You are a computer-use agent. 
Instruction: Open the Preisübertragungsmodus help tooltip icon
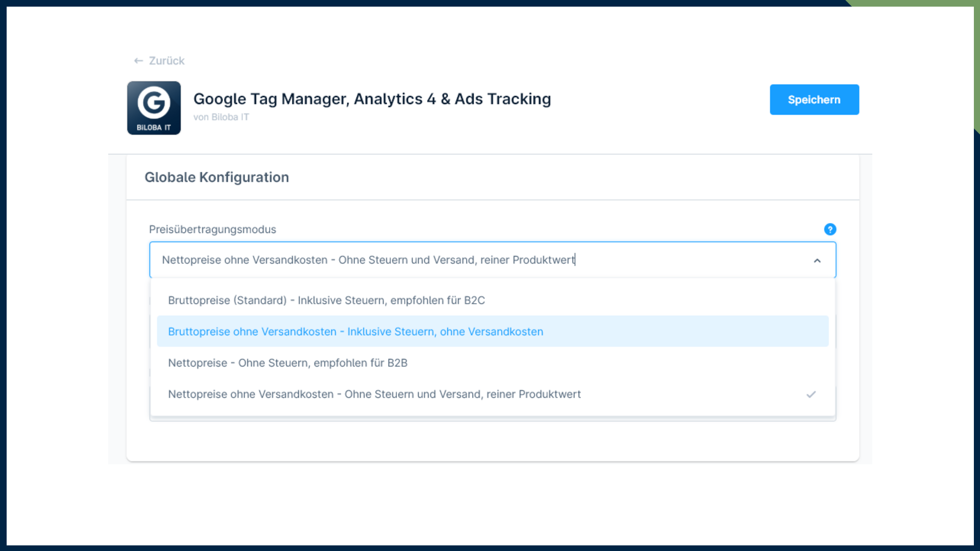pyautogui.click(x=830, y=230)
